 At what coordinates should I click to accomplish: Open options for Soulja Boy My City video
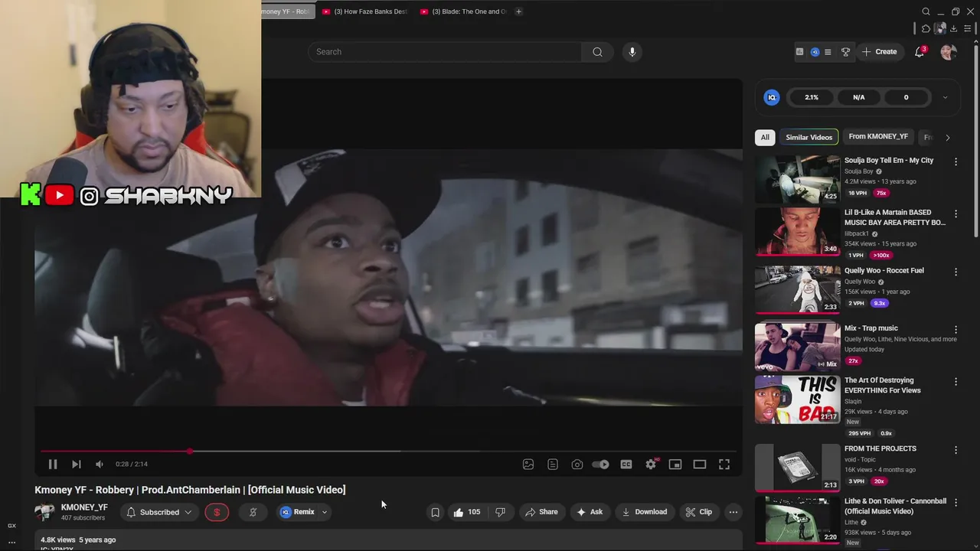955,161
